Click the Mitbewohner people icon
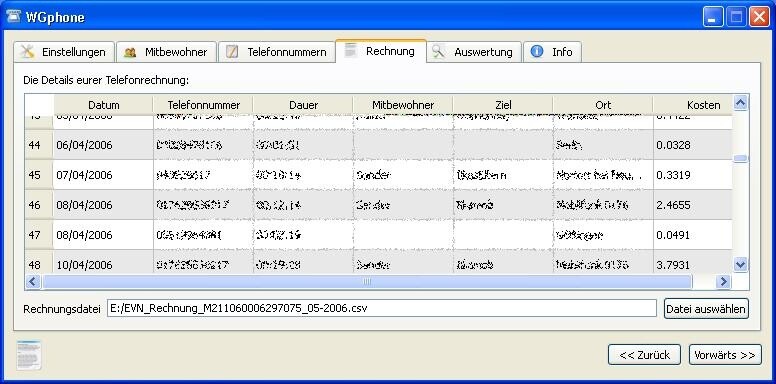This screenshot has width=776, height=384. [130, 52]
